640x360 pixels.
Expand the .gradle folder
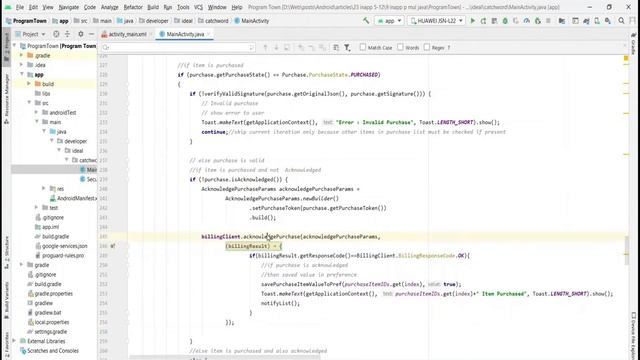tap(22, 55)
